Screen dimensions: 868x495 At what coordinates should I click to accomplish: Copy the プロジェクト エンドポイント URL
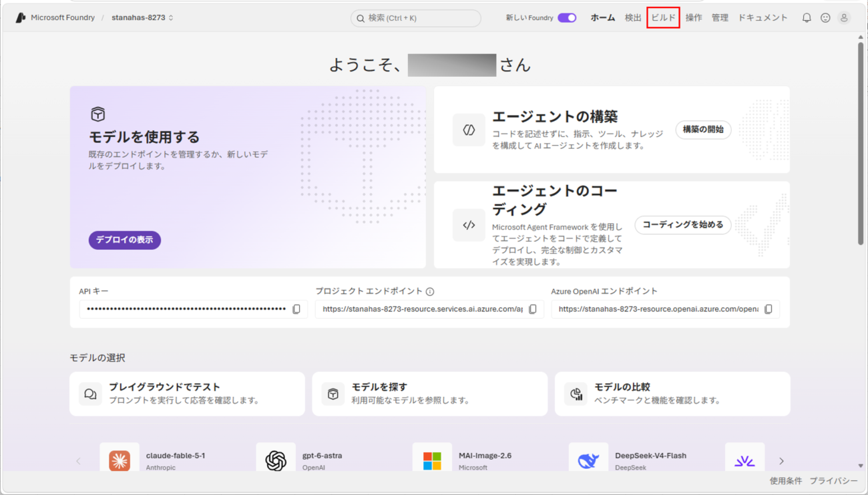533,309
